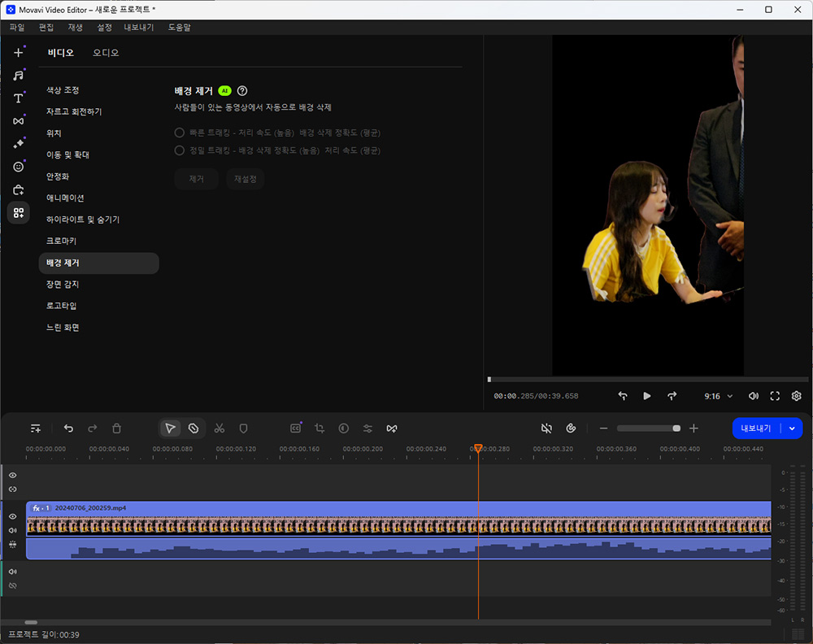This screenshot has height=644, width=813.
Task: Toggle link on the top overlay track
Action: 13,489
